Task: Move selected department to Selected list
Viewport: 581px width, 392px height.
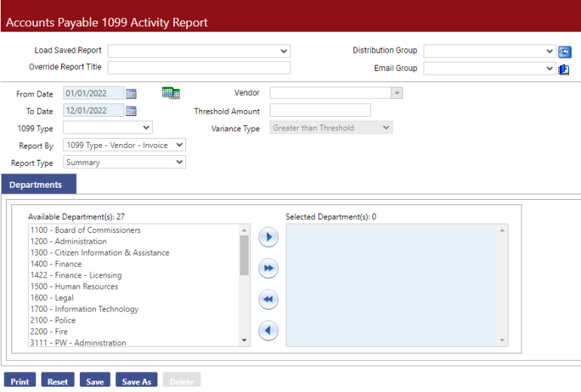Action: (268, 237)
